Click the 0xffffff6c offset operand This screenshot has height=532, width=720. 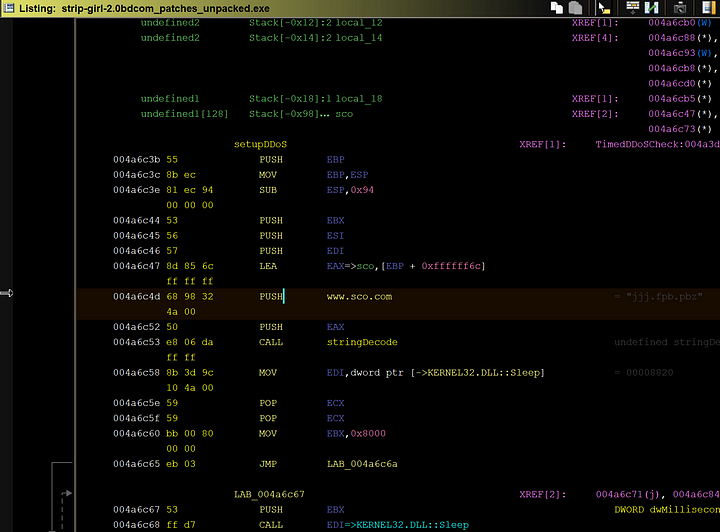coord(451,266)
